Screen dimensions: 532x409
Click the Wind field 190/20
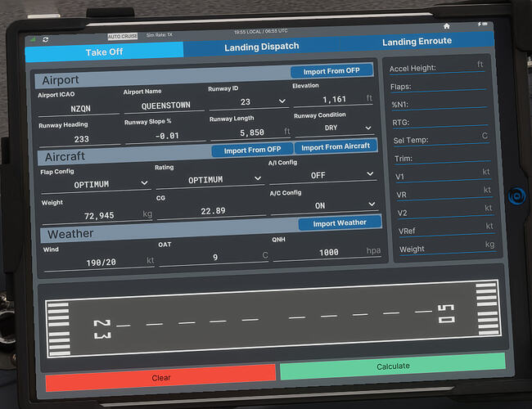pos(99,263)
